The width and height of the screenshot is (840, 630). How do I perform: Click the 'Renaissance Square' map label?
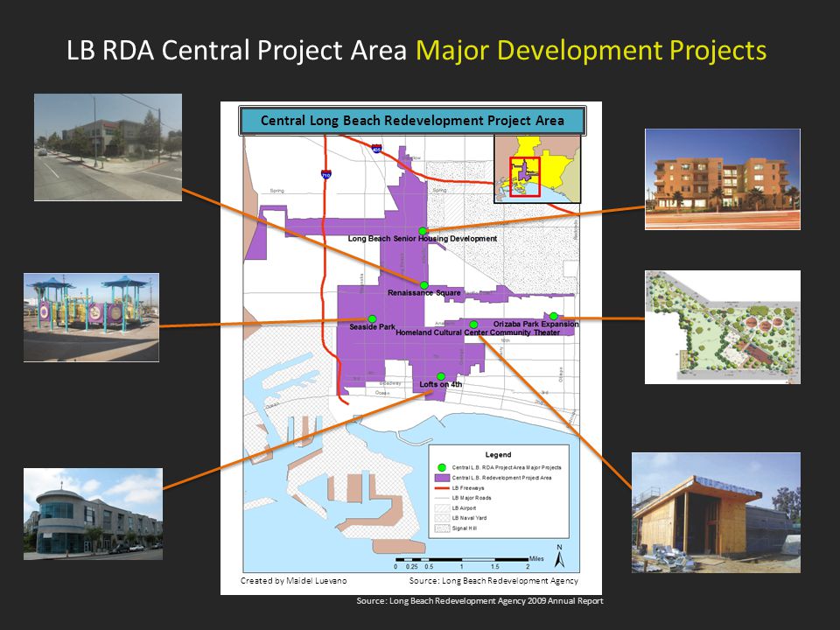coord(424,293)
